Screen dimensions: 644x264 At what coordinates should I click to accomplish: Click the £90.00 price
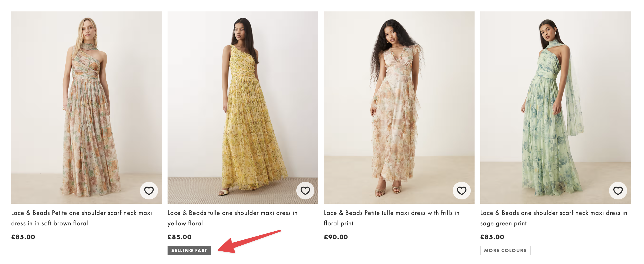point(336,237)
